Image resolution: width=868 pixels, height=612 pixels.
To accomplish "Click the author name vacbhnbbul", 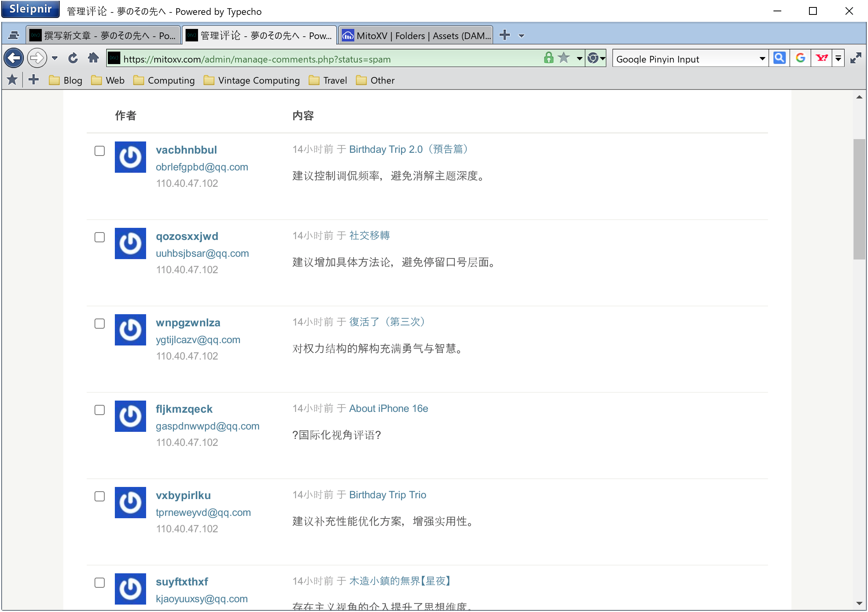I will [x=186, y=150].
